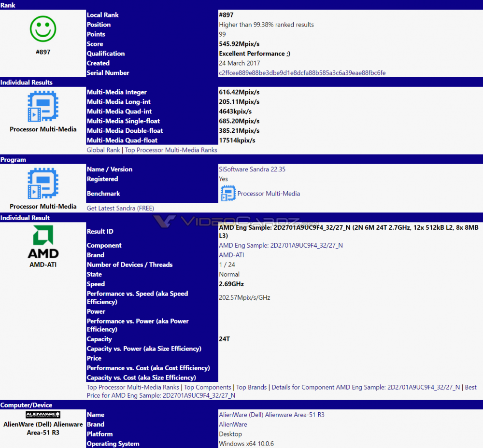Select the 385.21Mpix/s Double-float value
Image resolution: width=483 pixels, height=448 pixels.
[239, 130]
